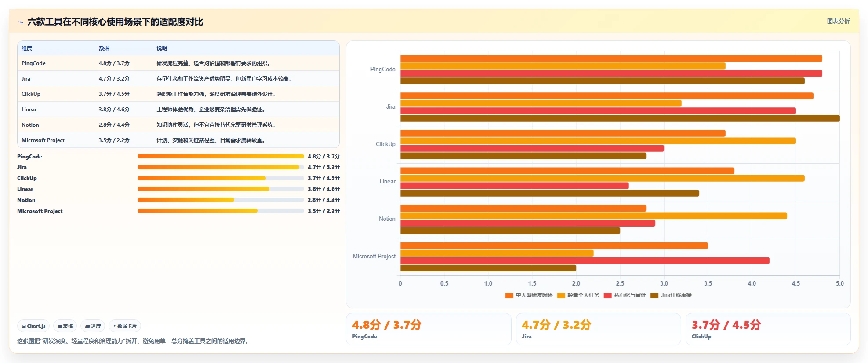Click the Microsoft Project label on the chart axis
This screenshot has width=868, height=363.
pyautogui.click(x=374, y=257)
